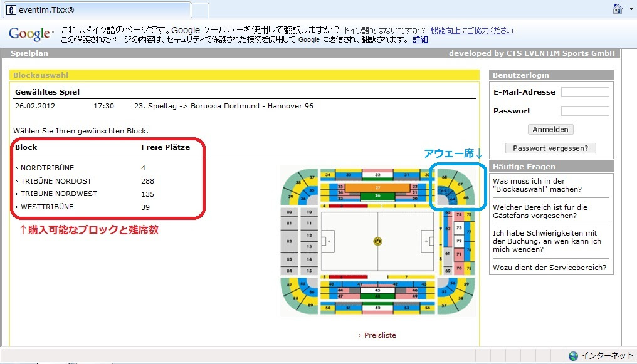Image resolution: width=637 pixels, height=364 pixels.
Task: Click block 87 in southwest corner
Action: (290, 284)
